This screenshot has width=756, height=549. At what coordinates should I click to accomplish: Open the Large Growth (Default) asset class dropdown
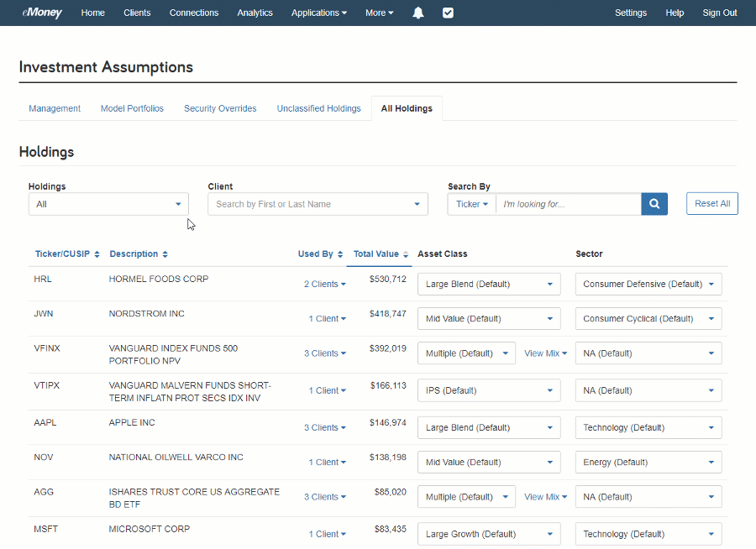[x=489, y=535]
